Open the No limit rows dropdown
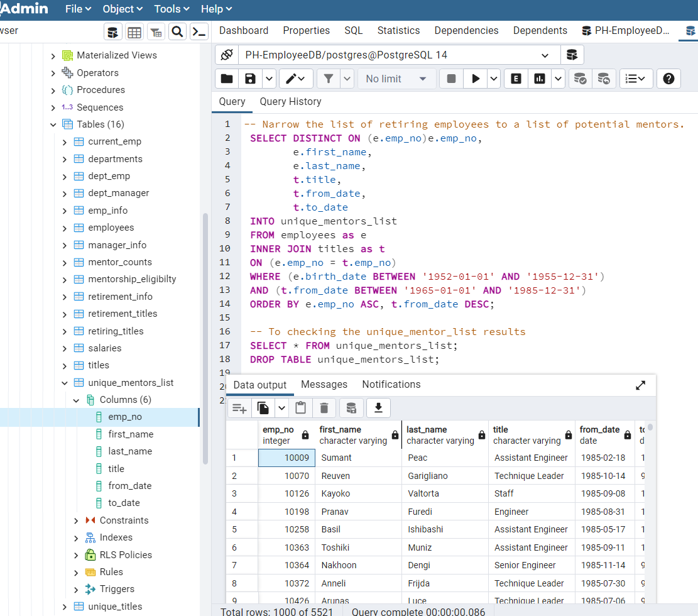 pyautogui.click(x=396, y=79)
